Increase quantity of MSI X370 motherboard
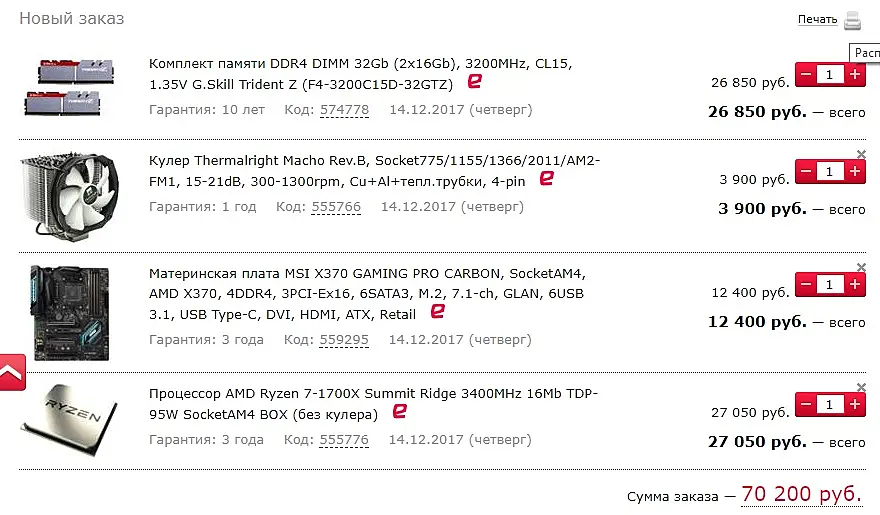The image size is (880, 515). click(855, 284)
